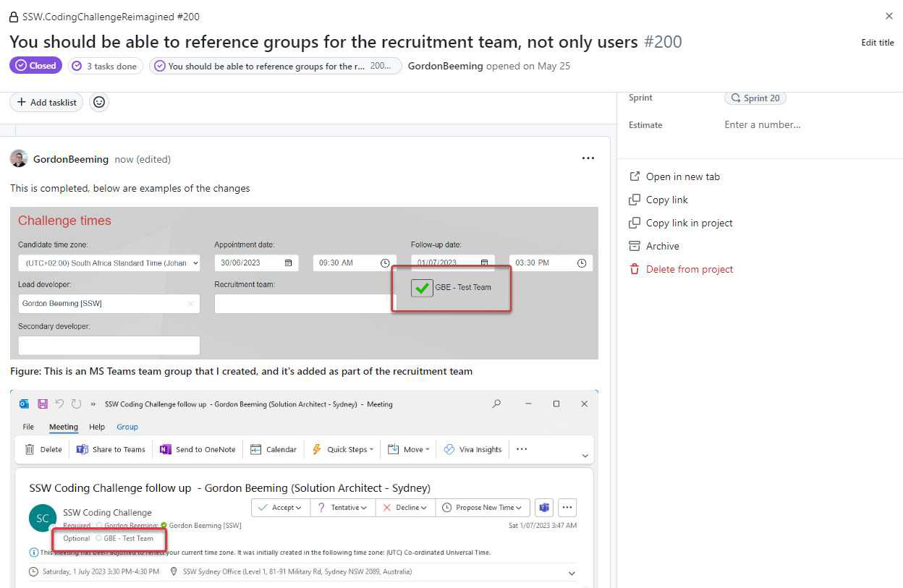Click Delete from project link
Image resolution: width=903 pixels, height=588 pixels.
(689, 269)
